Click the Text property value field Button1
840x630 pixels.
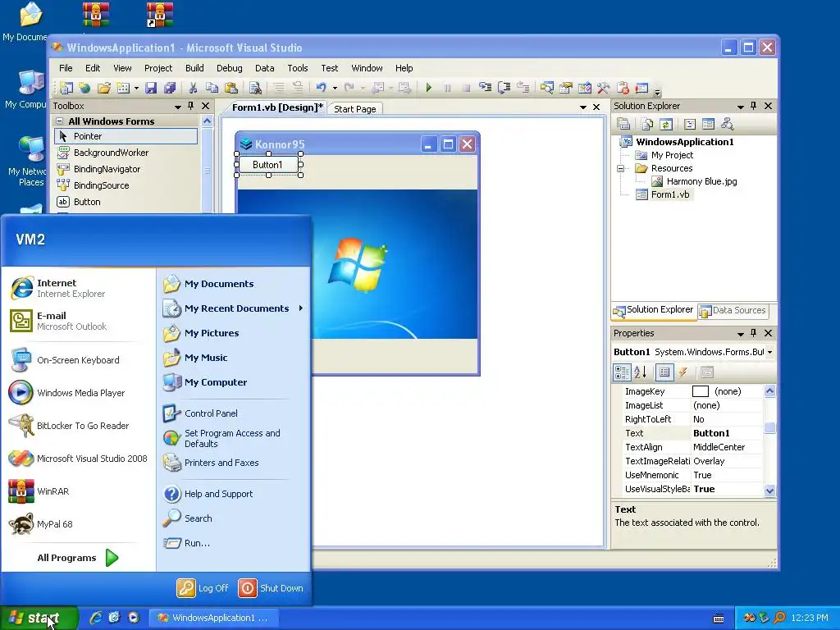pos(727,433)
